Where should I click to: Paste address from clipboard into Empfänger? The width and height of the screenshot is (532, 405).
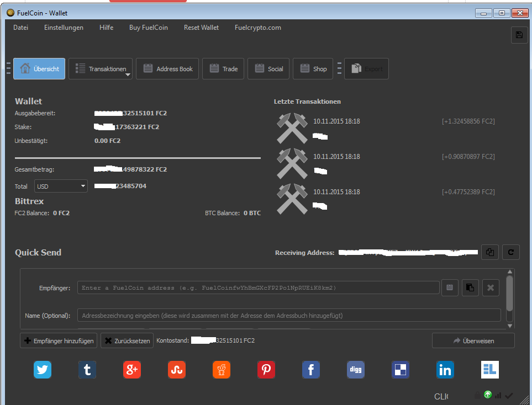(470, 287)
